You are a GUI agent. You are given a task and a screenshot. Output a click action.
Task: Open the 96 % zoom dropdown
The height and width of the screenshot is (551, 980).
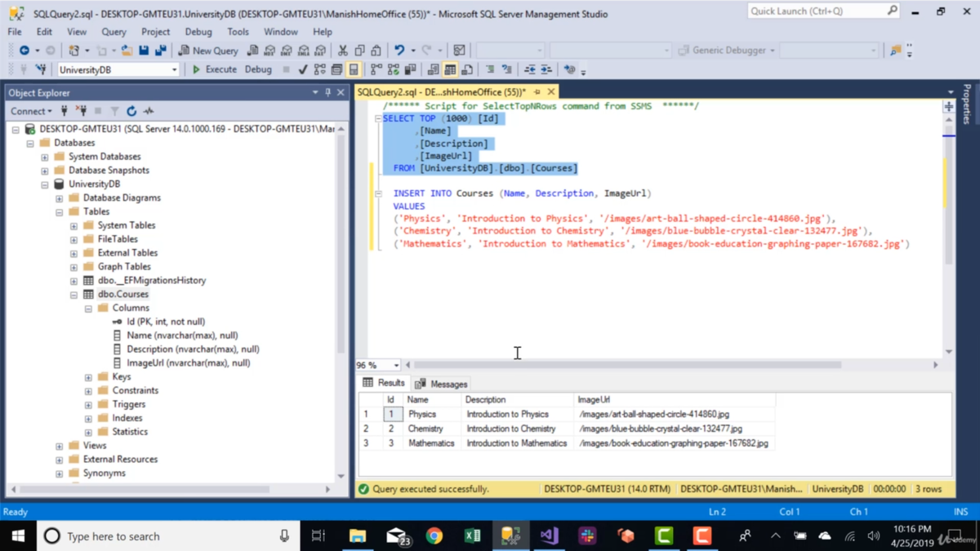(x=396, y=366)
